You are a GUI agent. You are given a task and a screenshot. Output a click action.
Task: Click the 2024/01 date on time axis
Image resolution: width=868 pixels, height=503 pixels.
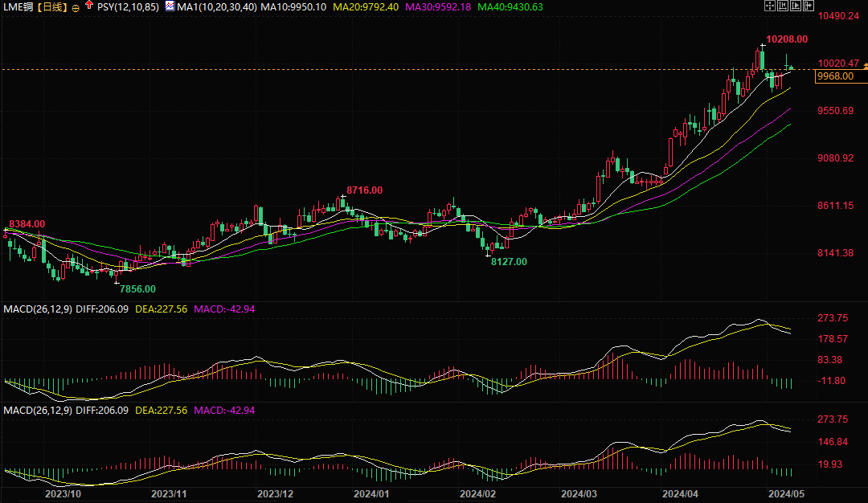372,494
